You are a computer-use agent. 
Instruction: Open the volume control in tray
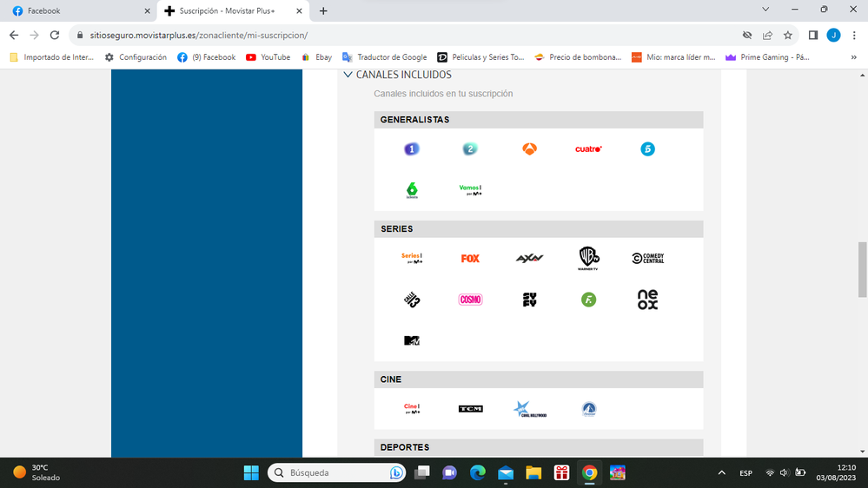pos(785,472)
